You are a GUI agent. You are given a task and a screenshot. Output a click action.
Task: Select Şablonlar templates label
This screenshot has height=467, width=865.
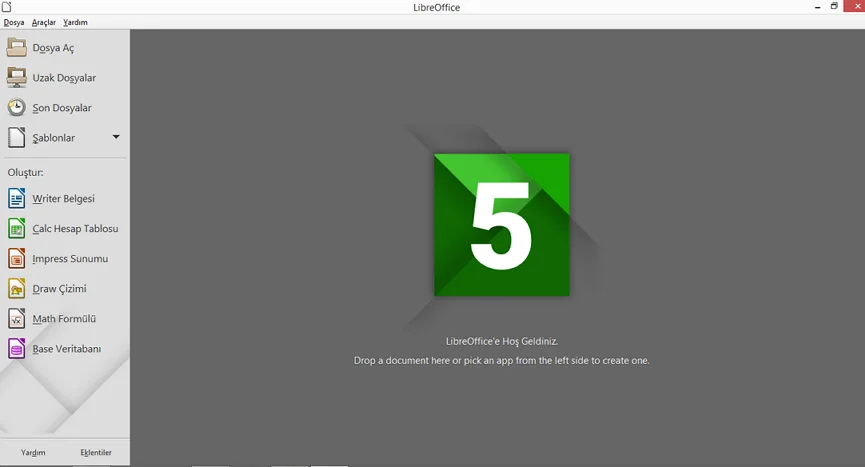54,138
